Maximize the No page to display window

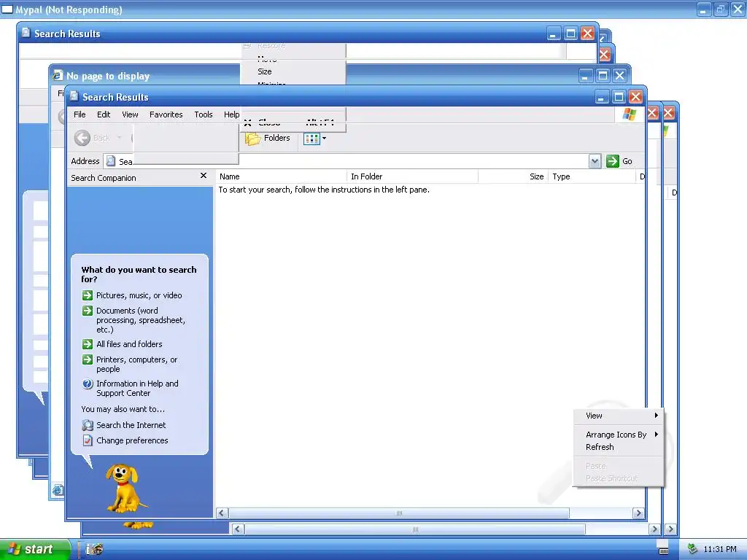point(603,76)
